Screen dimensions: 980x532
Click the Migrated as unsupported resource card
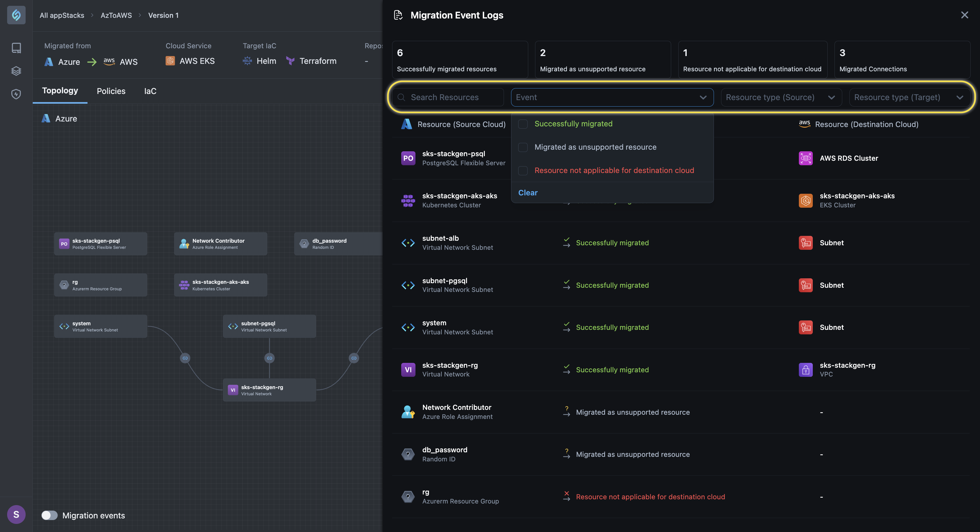[603, 60]
